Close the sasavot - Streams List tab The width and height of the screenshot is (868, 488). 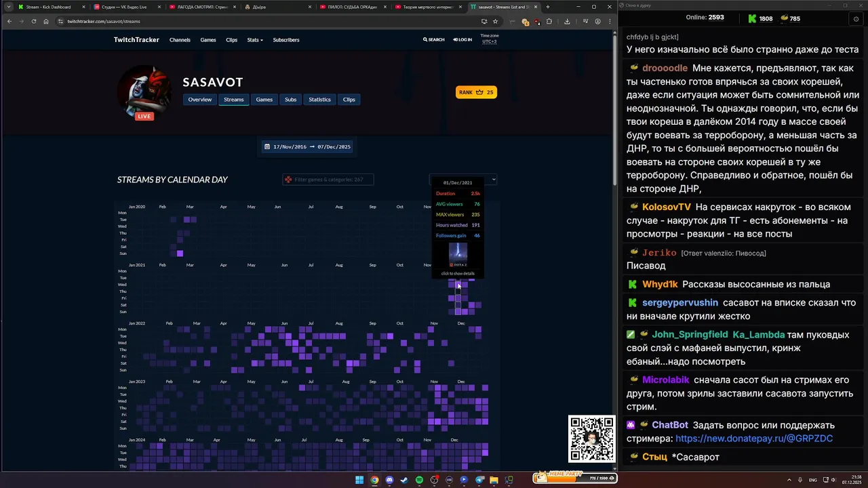536,7
